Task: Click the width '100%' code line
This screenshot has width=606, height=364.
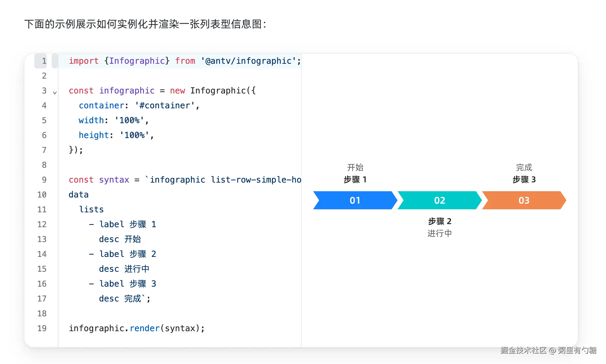Action: point(114,120)
